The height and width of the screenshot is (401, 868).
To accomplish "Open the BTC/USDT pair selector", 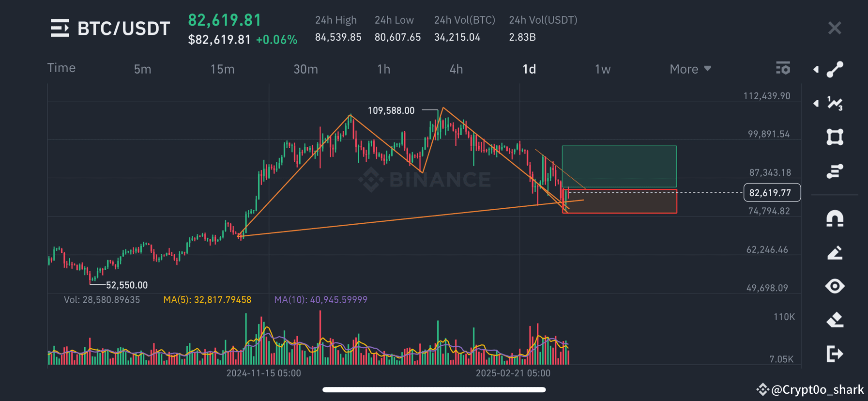I will (124, 29).
